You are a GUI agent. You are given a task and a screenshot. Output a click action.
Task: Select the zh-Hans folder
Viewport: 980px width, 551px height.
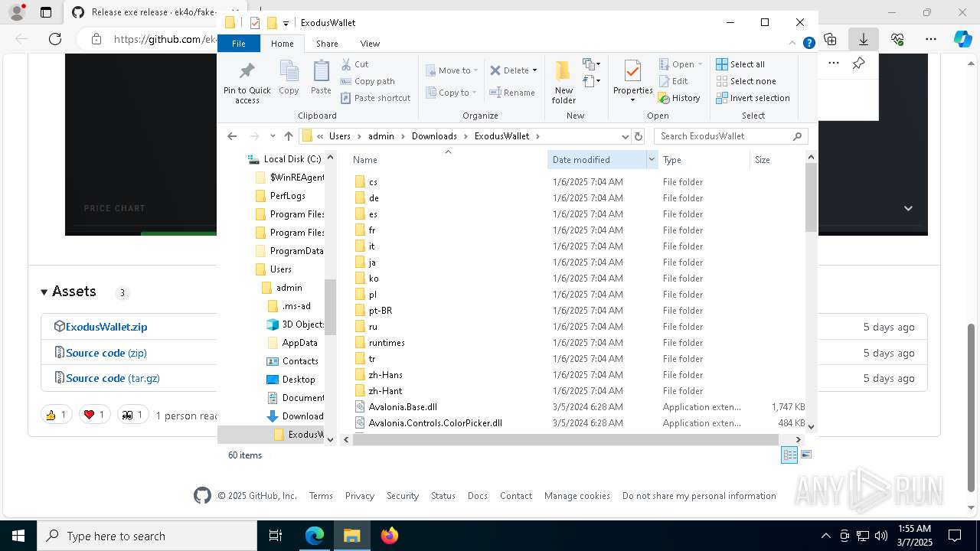385,375
